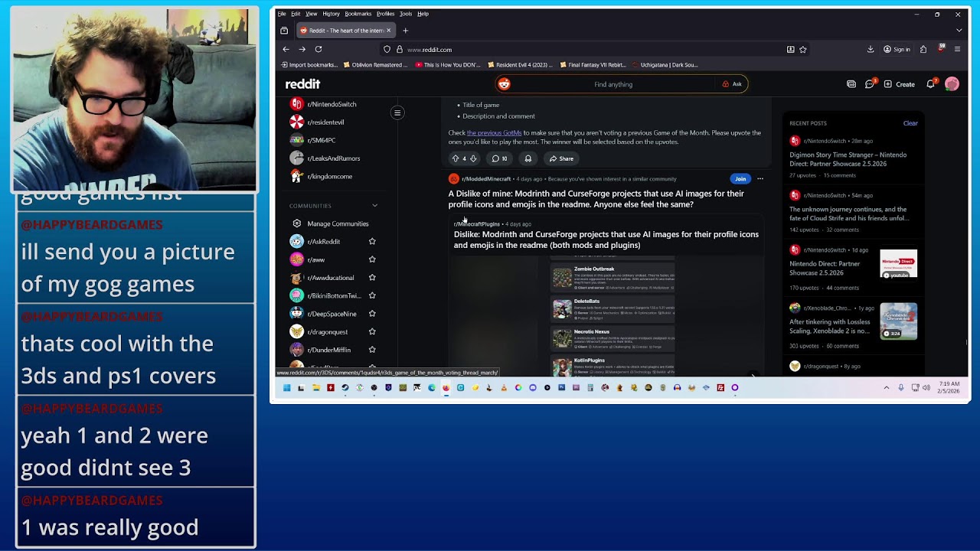Favorite r/DeepSpaceNine with its star
Image resolution: width=980 pixels, height=551 pixels.
[x=372, y=314]
